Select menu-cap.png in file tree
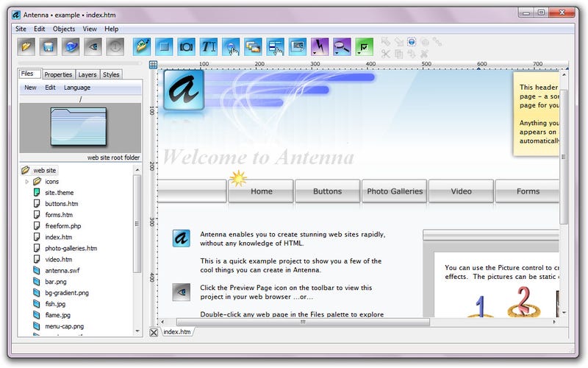This screenshot has height=368, width=588. (59, 326)
